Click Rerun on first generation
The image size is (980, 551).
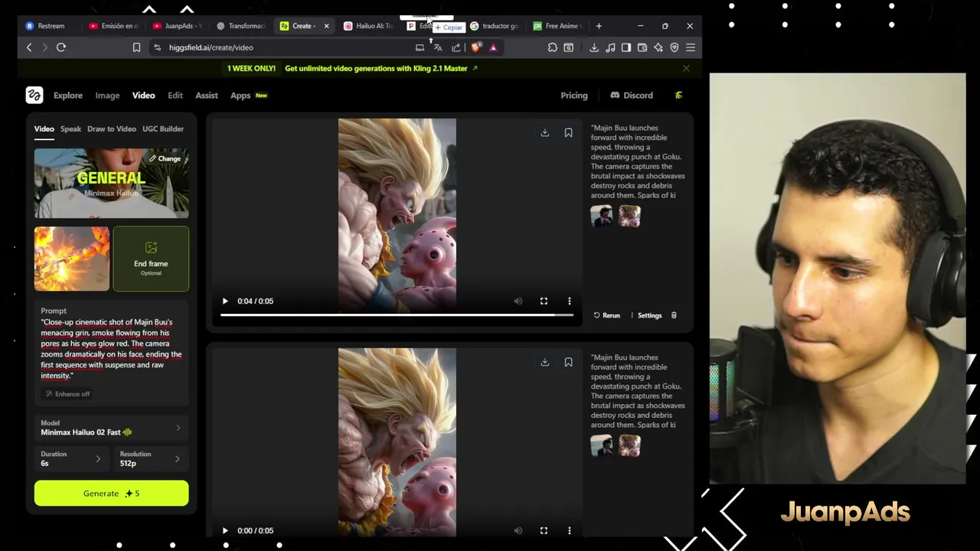(606, 315)
